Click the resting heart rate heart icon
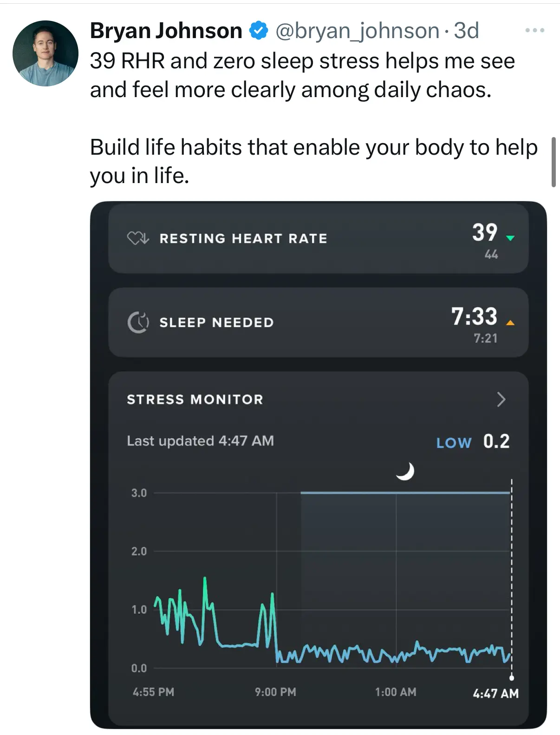 point(137,238)
